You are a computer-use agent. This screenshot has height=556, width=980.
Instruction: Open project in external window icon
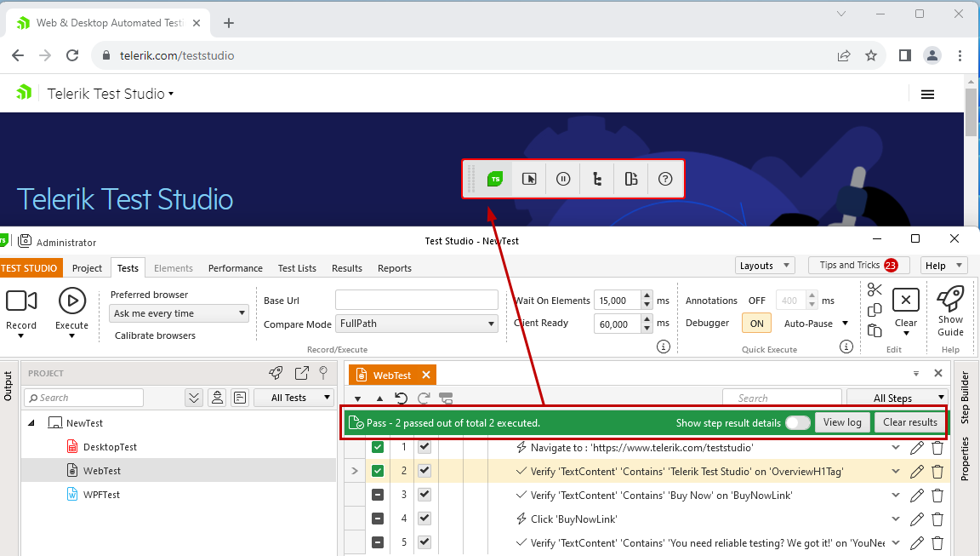coord(301,373)
